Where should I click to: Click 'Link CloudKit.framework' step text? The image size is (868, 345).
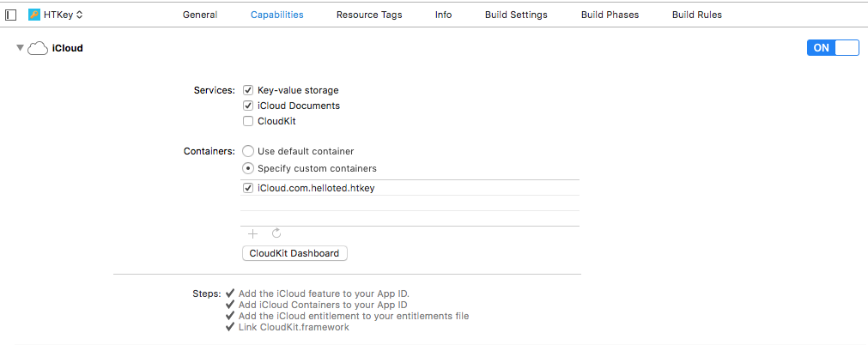[x=294, y=327]
